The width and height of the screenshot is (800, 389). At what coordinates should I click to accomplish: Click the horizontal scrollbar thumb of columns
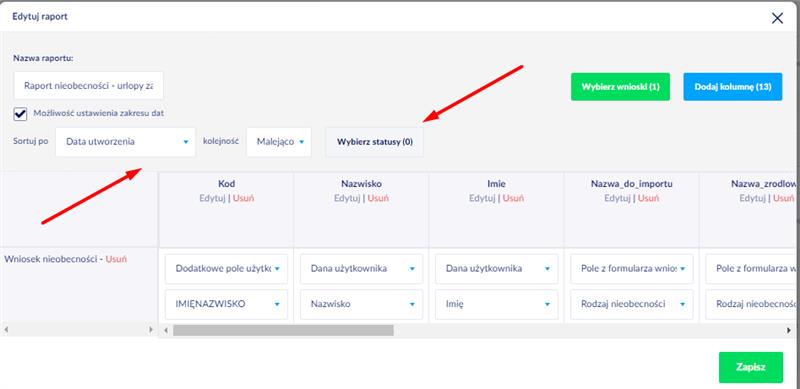[x=283, y=330]
